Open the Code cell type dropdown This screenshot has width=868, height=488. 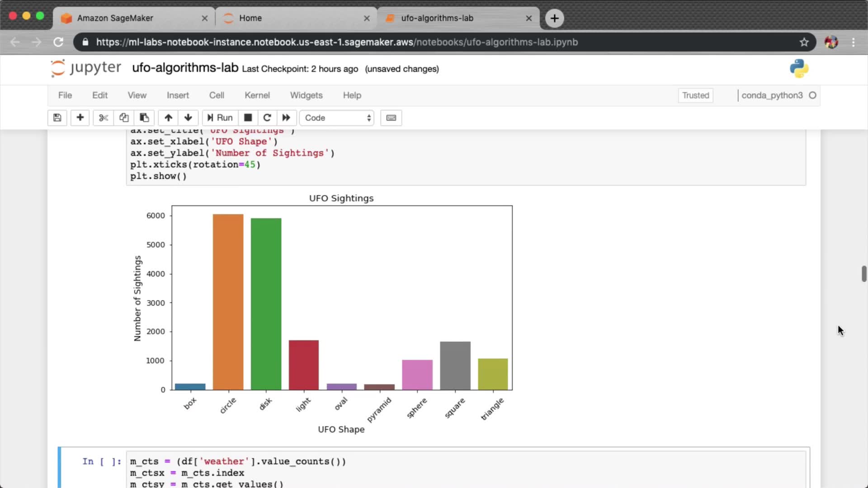click(337, 118)
